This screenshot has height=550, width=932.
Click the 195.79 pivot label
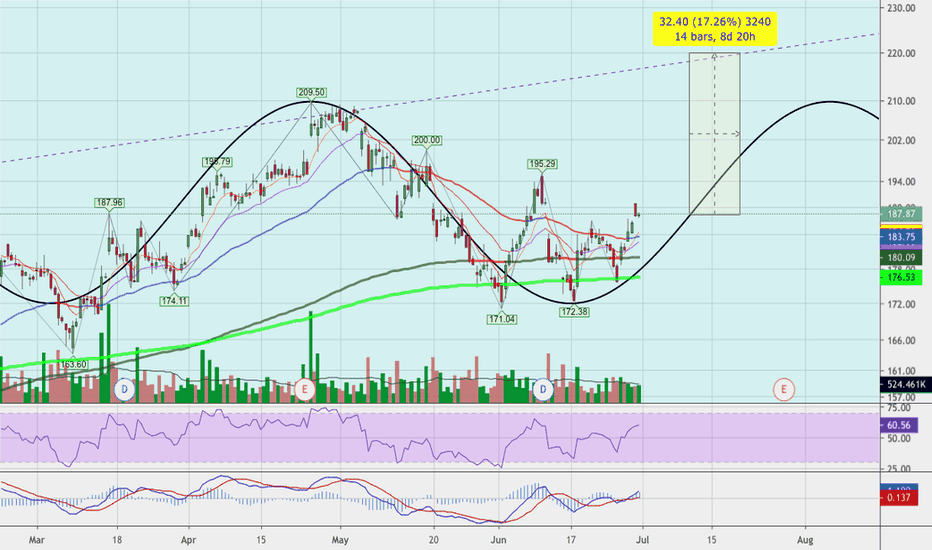217,162
